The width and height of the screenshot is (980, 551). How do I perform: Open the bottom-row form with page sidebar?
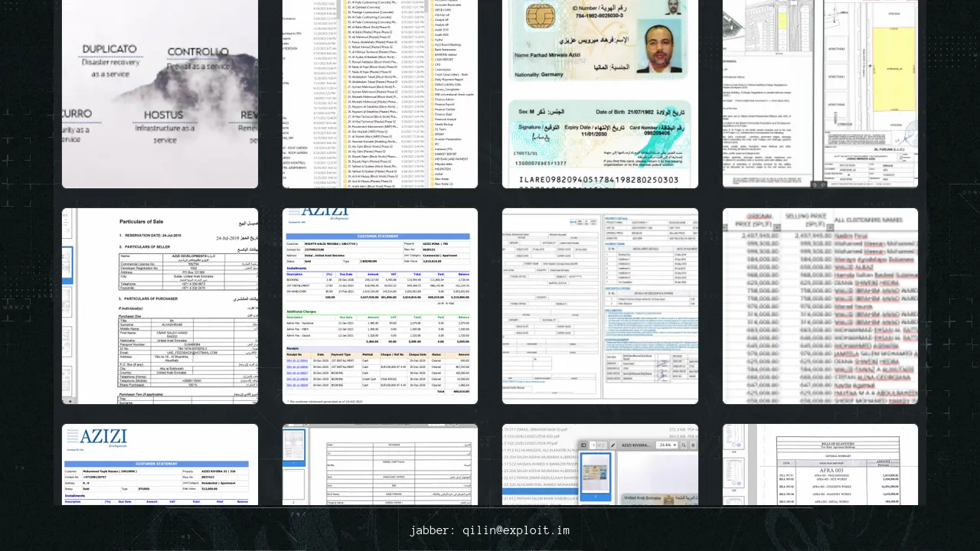(380, 465)
